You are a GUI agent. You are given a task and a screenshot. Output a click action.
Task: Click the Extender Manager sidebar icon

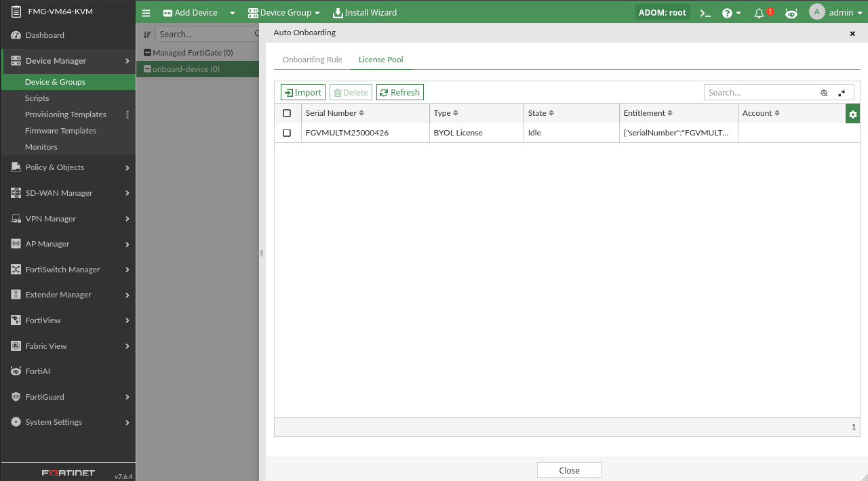click(16, 295)
